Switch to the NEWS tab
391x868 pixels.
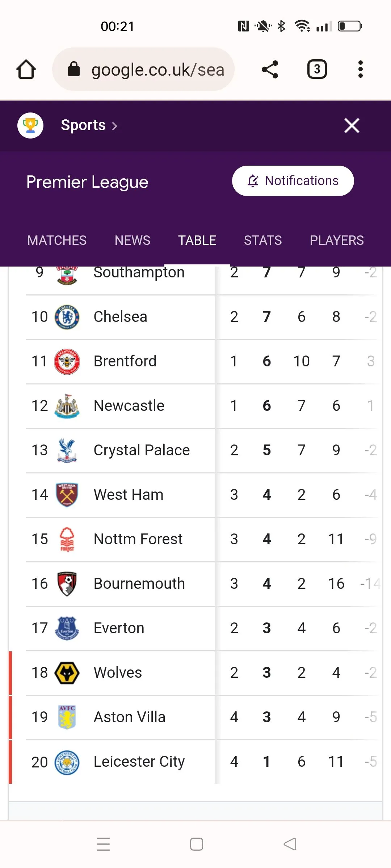click(133, 240)
